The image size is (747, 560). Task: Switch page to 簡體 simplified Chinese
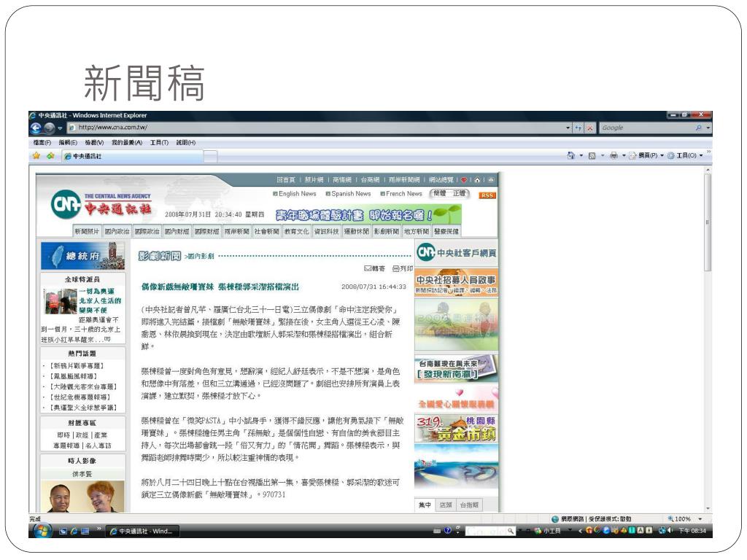pos(439,193)
